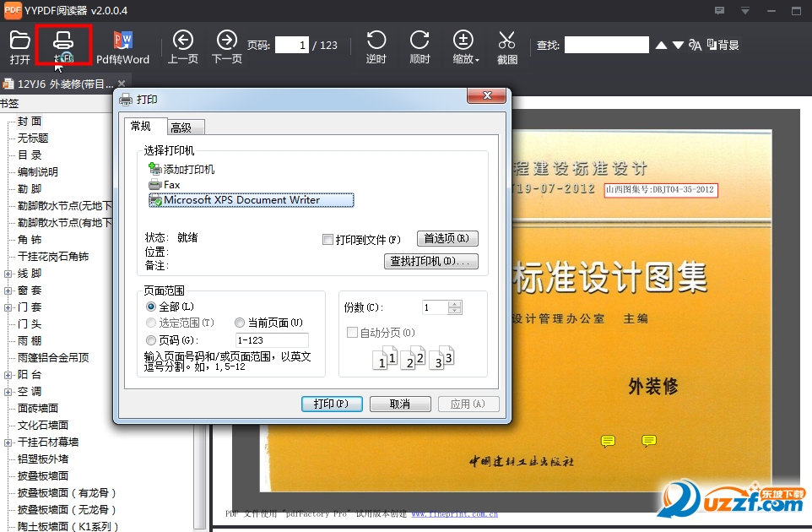Enable the 打印到文件 checkbox

(328, 239)
